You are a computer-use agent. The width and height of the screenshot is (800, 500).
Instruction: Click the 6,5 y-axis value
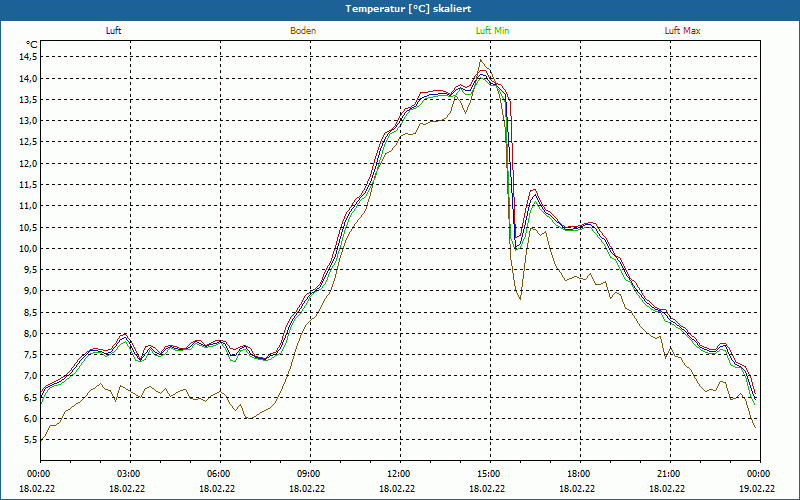tap(30, 397)
